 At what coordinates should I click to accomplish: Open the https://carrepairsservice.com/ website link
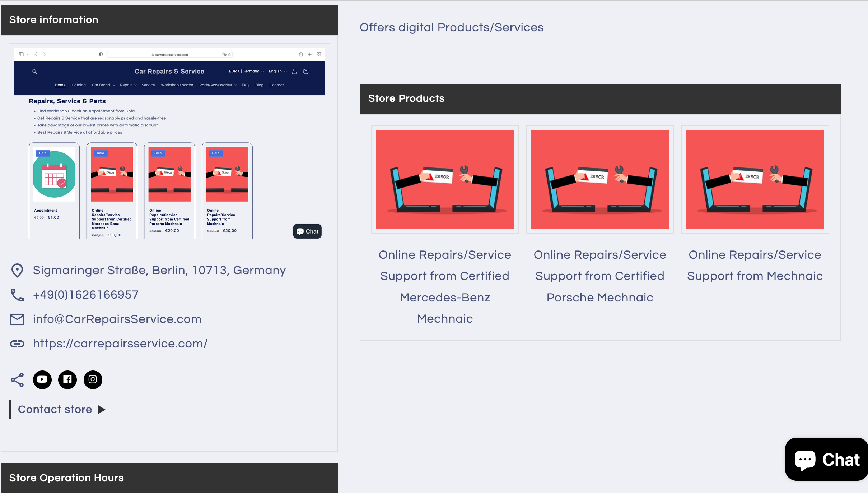click(120, 344)
